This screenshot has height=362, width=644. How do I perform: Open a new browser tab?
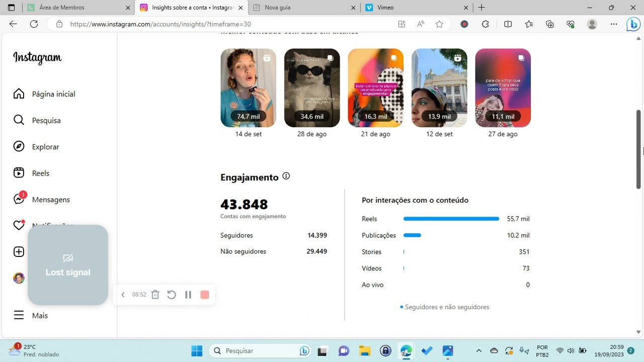(481, 8)
